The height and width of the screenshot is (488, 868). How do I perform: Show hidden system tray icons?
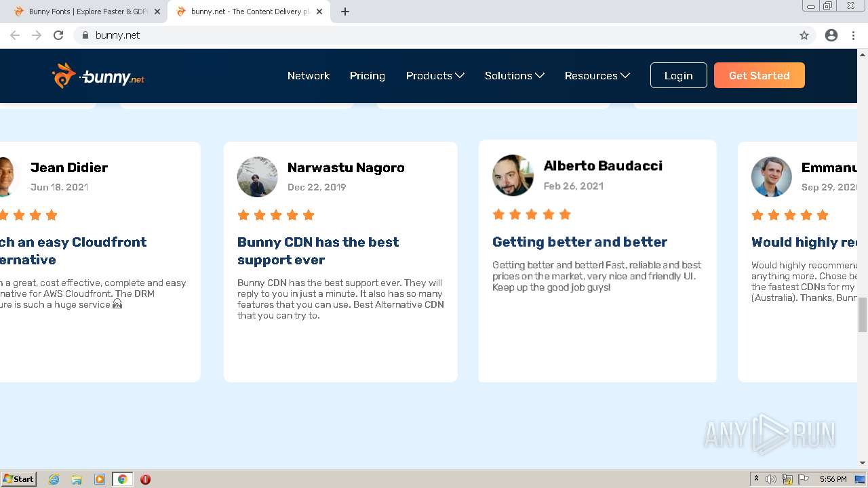pyautogui.click(x=756, y=479)
